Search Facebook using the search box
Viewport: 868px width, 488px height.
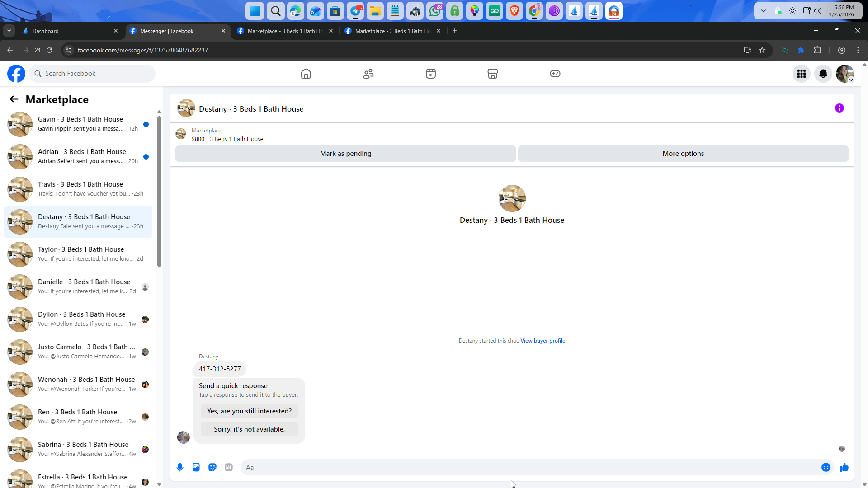(92, 74)
